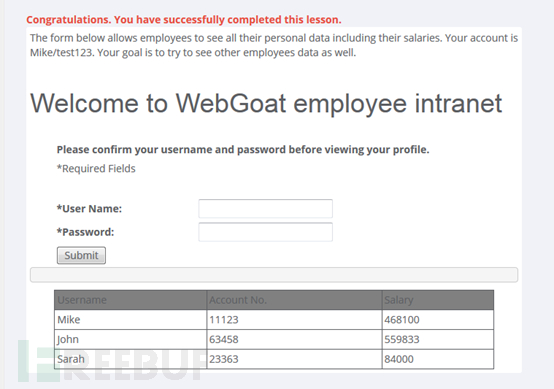Click salary value 84000
554x389 pixels.
pos(399,359)
